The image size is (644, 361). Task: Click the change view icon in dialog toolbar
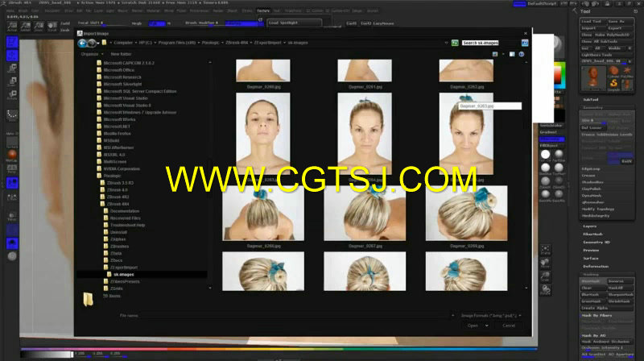tap(495, 54)
